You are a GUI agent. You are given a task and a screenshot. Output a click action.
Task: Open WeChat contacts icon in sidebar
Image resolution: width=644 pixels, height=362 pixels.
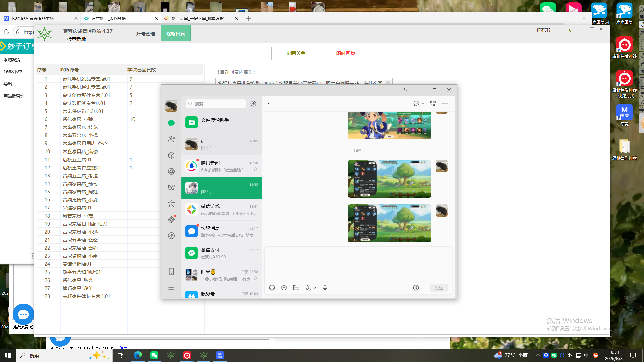(x=171, y=139)
